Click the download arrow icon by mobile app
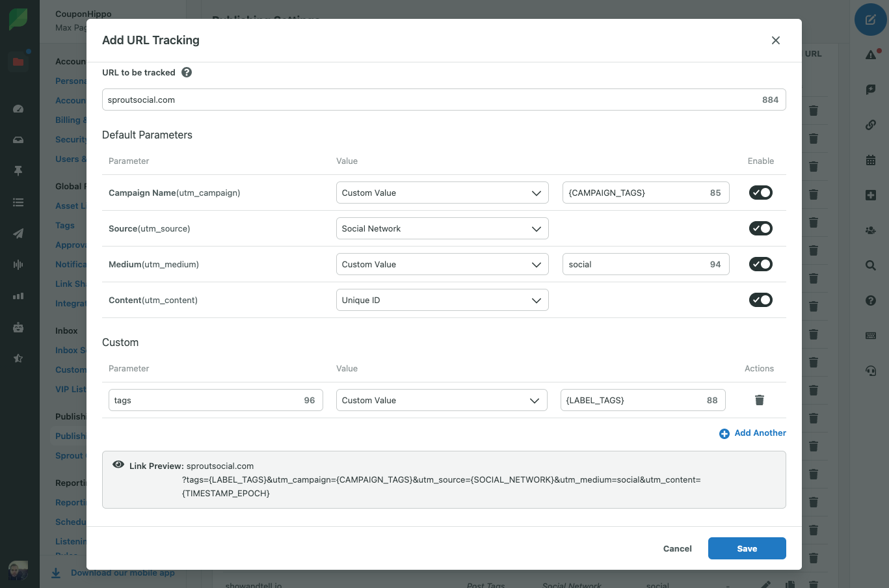Viewport: 889px width, 588px height. point(56,573)
